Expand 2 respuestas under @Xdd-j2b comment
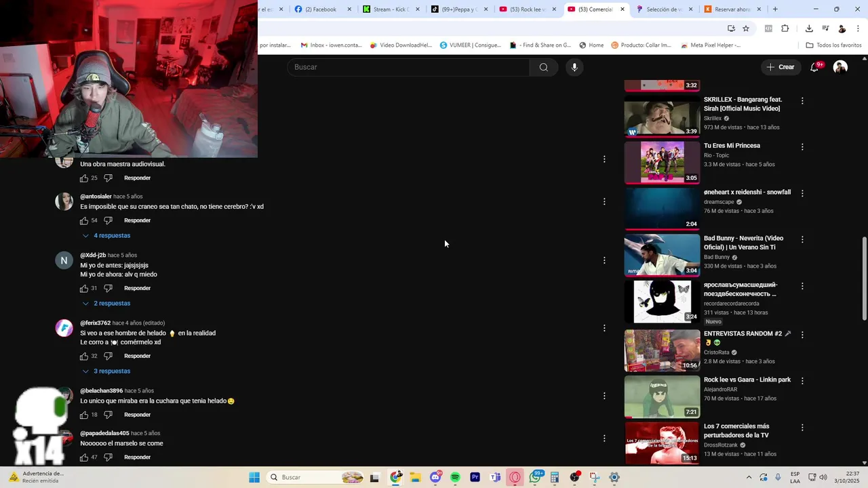Image resolution: width=868 pixels, height=488 pixels. tap(106, 304)
